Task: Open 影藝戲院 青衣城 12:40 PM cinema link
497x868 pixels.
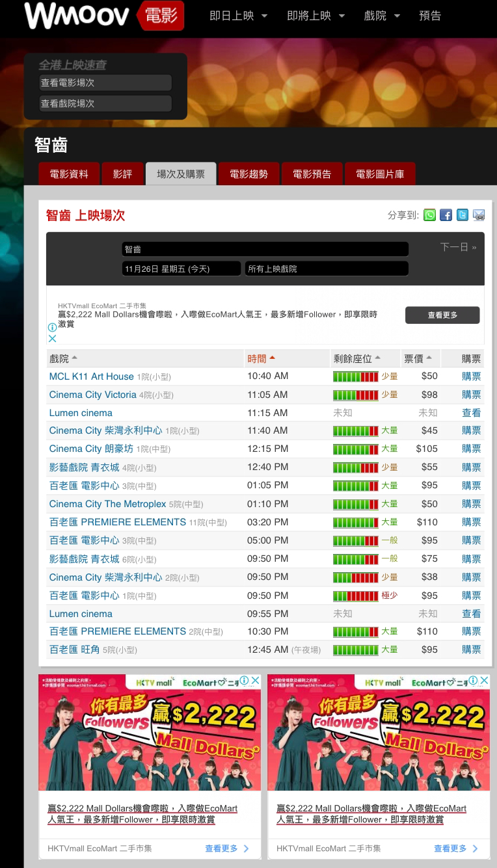Action: (x=84, y=467)
